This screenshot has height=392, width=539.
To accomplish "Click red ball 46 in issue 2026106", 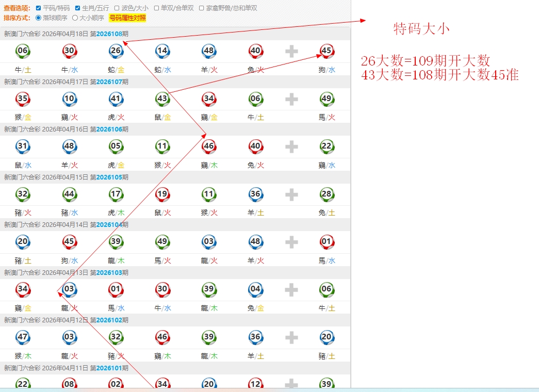I will pyautogui.click(x=209, y=146).
